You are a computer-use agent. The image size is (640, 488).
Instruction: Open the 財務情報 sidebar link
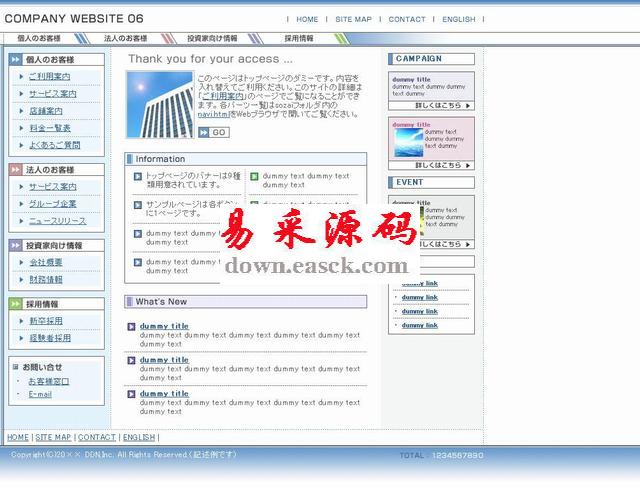click(x=46, y=279)
